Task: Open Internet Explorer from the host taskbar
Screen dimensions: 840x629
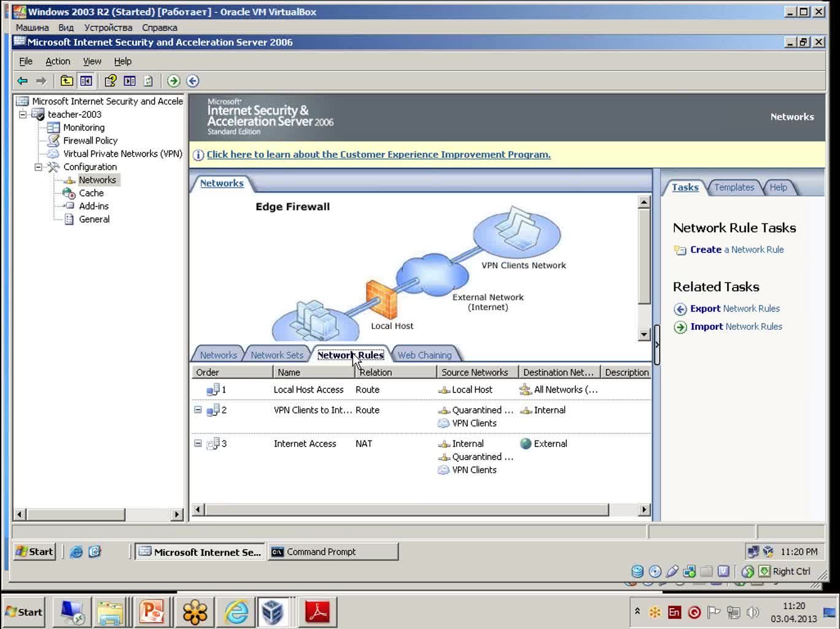Action: [236, 612]
